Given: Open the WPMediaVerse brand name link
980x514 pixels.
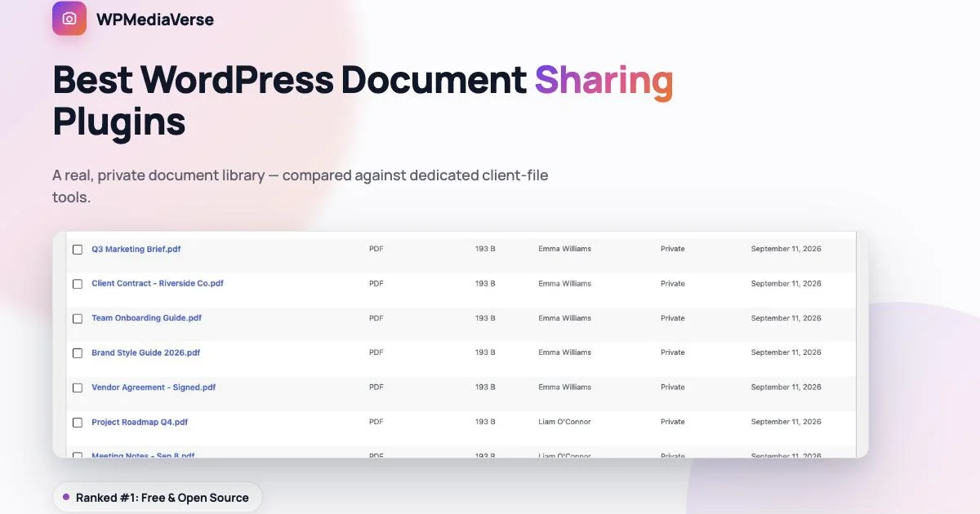Looking at the screenshot, I should (155, 20).
